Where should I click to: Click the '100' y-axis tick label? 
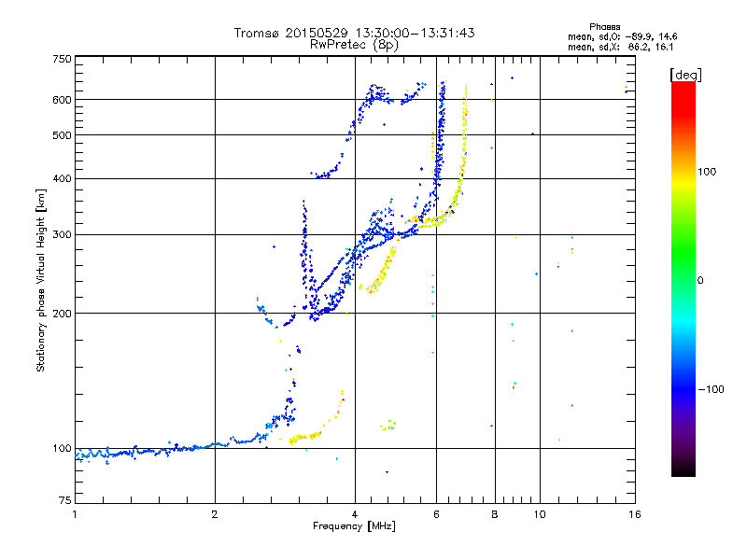pyautogui.click(x=62, y=449)
